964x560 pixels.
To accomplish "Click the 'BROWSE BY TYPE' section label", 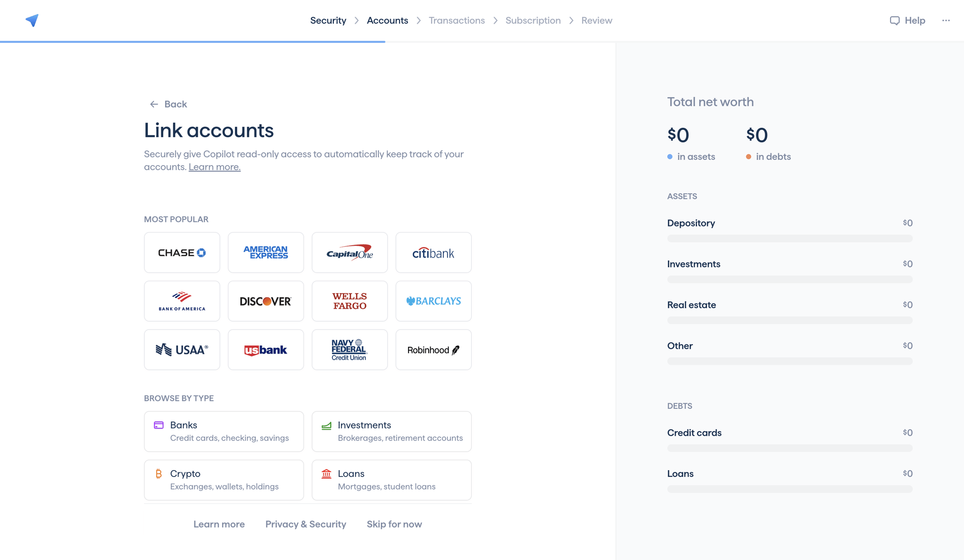I will point(179,398).
